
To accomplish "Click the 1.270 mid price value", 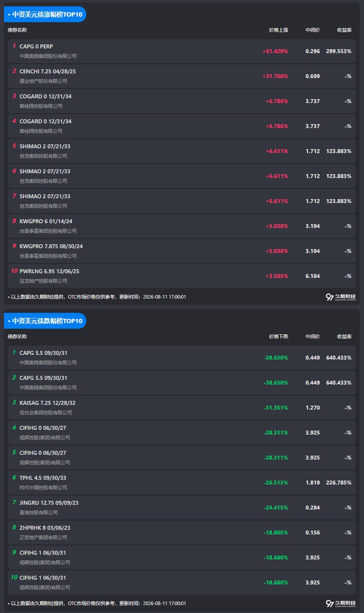I will [x=313, y=408].
